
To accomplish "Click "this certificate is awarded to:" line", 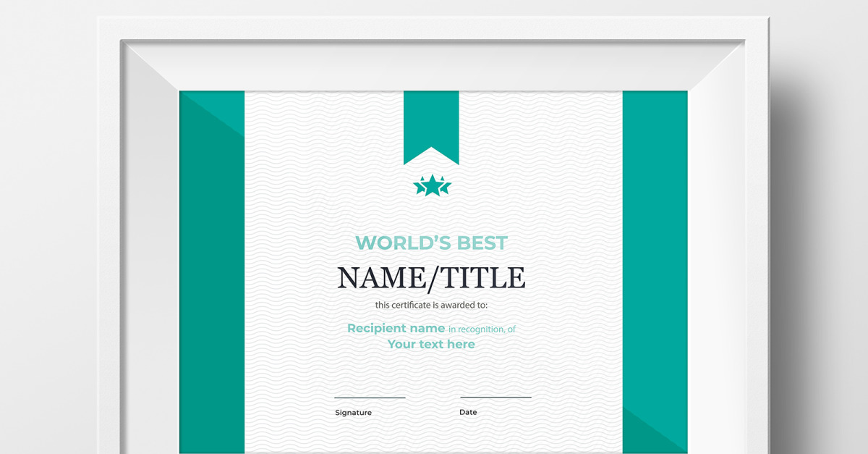I will [x=431, y=306].
